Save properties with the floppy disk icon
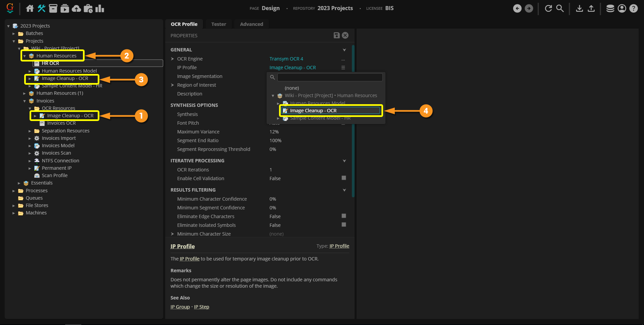The image size is (644, 325). [x=336, y=35]
